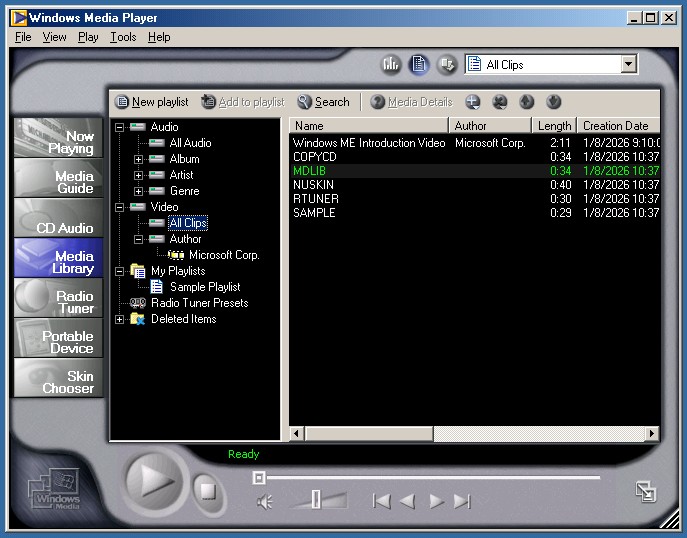Skip to next track
The image size is (687, 538).
pos(462,501)
